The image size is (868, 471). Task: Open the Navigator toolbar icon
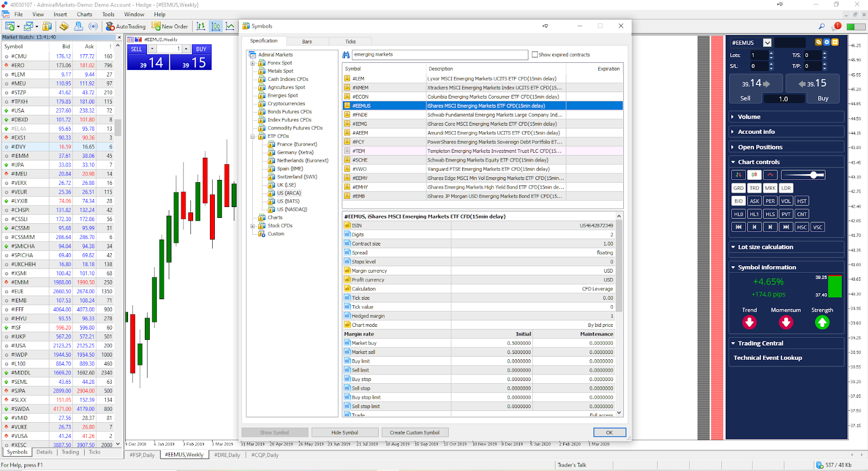coord(64,26)
